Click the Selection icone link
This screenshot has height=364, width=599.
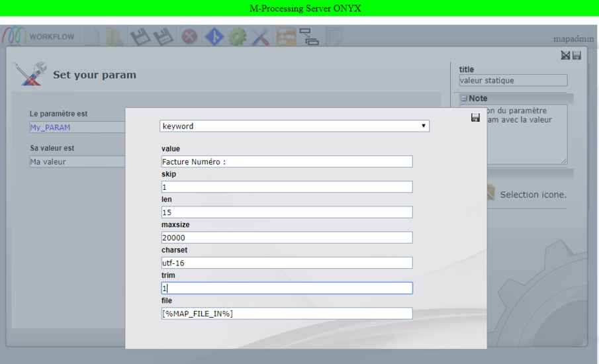[533, 195]
